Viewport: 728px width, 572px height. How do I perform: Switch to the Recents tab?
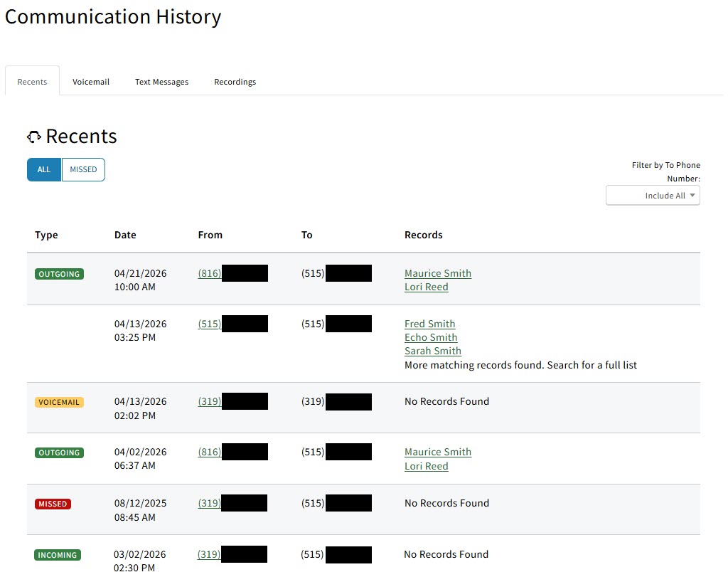32,82
